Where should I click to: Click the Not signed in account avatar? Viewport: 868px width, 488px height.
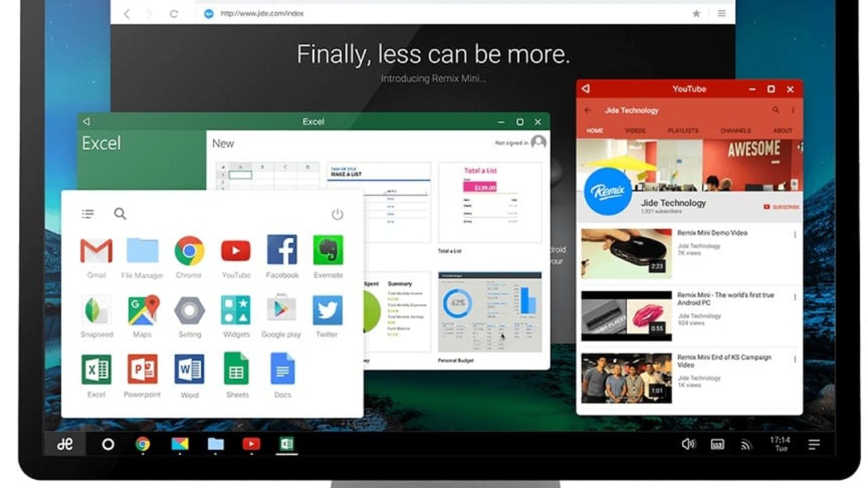click(539, 142)
